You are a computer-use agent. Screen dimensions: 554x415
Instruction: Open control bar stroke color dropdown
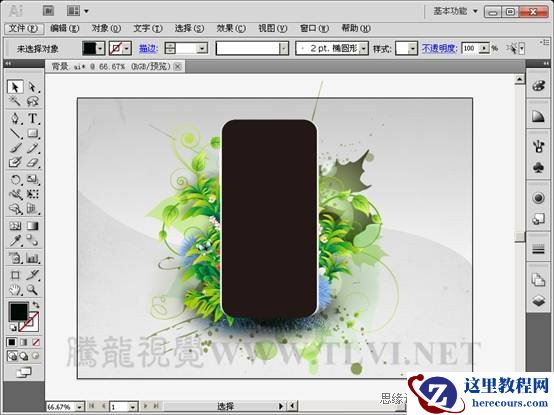(x=127, y=48)
